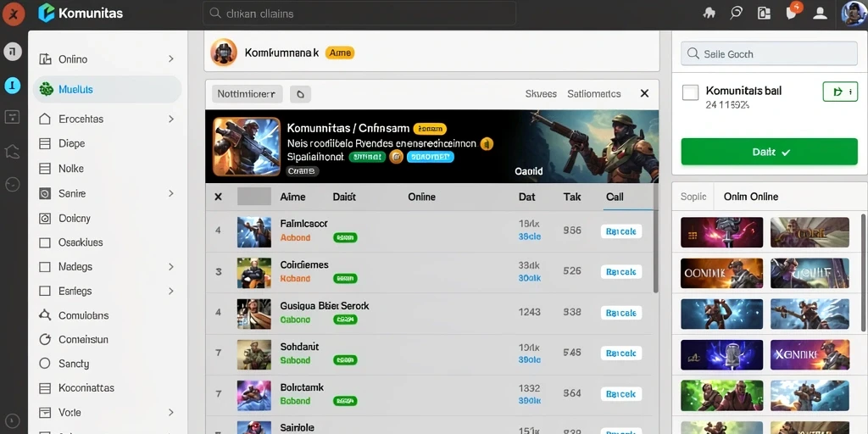
Task: Click the Komunitas logo icon
Action: click(x=46, y=13)
